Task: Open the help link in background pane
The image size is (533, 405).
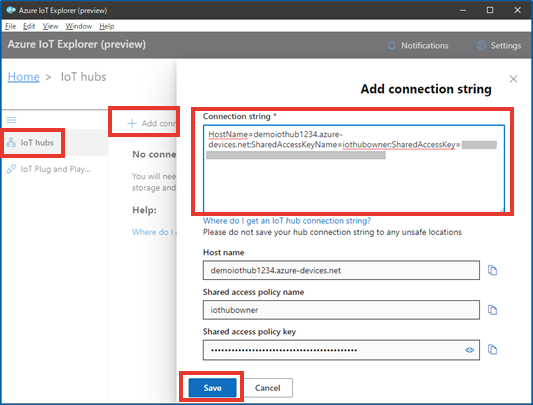Action: tap(154, 232)
